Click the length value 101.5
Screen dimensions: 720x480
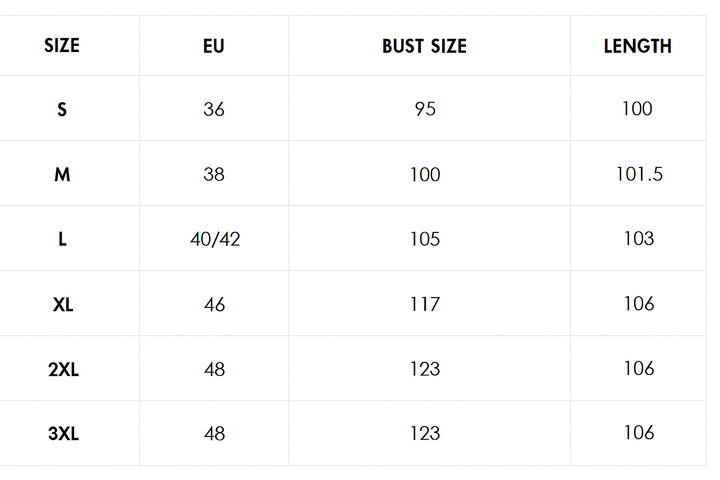639,174
